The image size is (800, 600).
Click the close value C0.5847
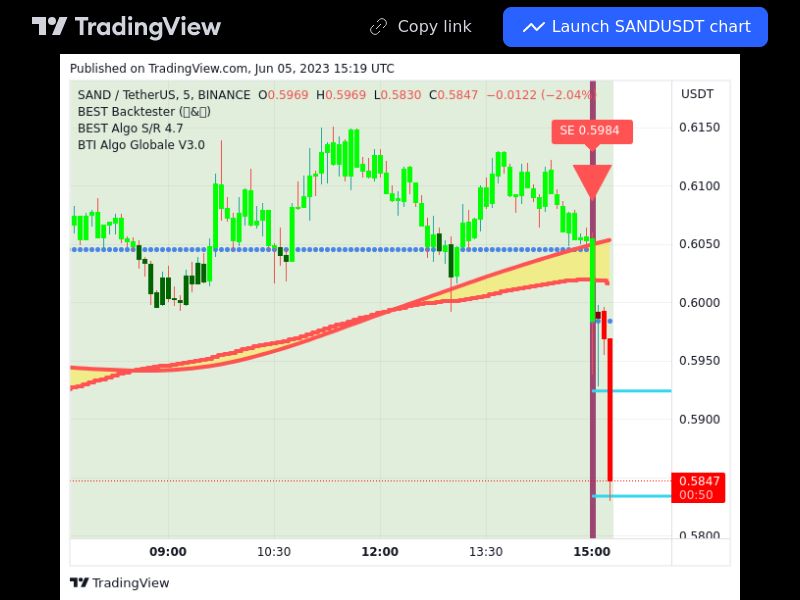pyautogui.click(x=454, y=95)
